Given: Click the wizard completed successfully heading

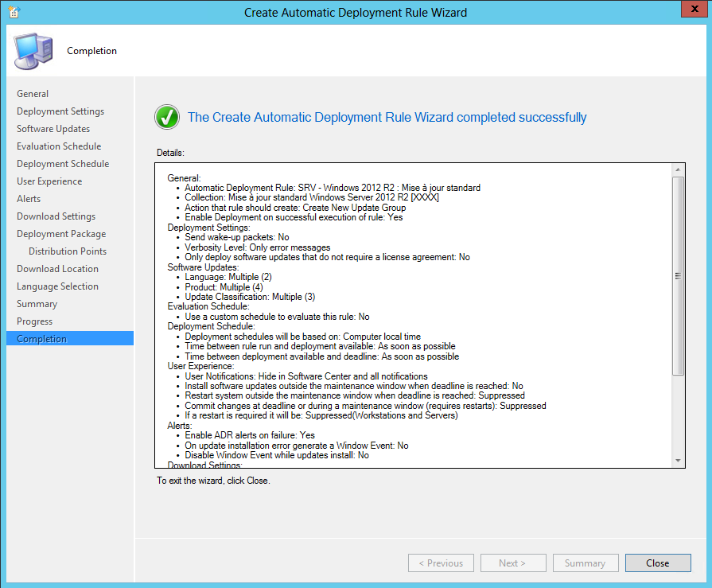Looking at the screenshot, I should pyautogui.click(x=387, y=117).
